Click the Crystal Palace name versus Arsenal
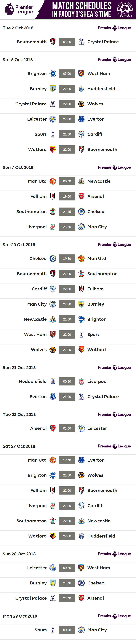The image size is (136, 644). coord(31,598)
